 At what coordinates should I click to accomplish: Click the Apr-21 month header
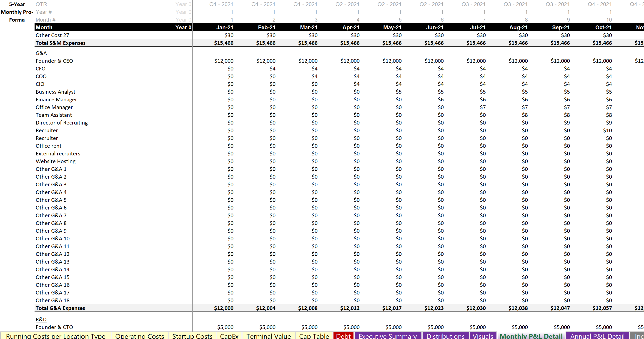click(351, 27)
